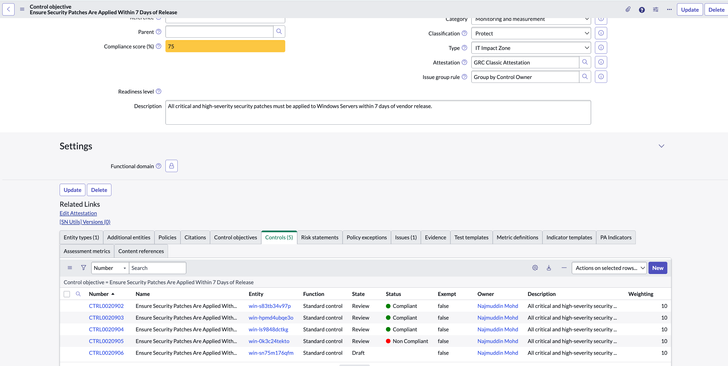Click the lower Delete button above Related Links
The width and height of the screenshot is (728, 366).
[x=99, y=190]
